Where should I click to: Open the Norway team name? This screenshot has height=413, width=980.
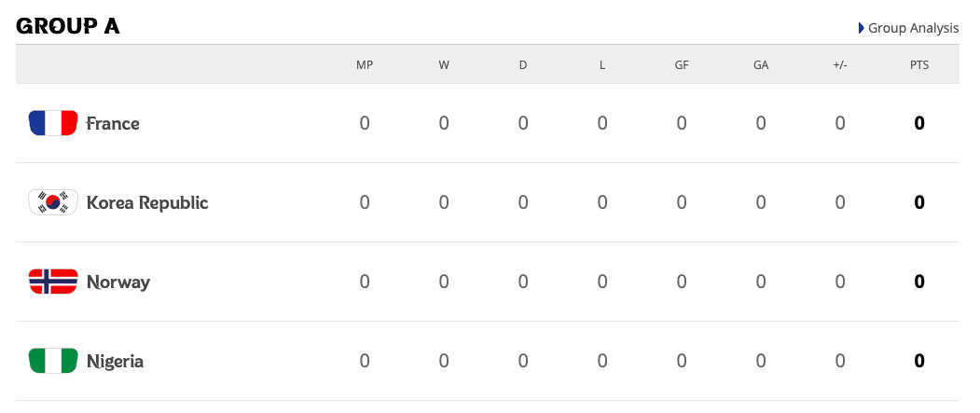click(118, 282)
